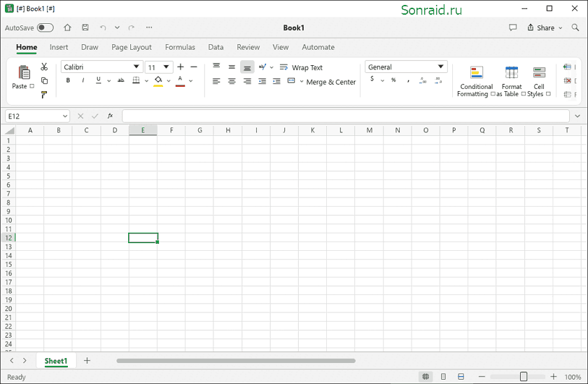This screenshot has height=384, width=588.
Task: Toggle middle vertical alignment
Action: click(x=232, y=67)
